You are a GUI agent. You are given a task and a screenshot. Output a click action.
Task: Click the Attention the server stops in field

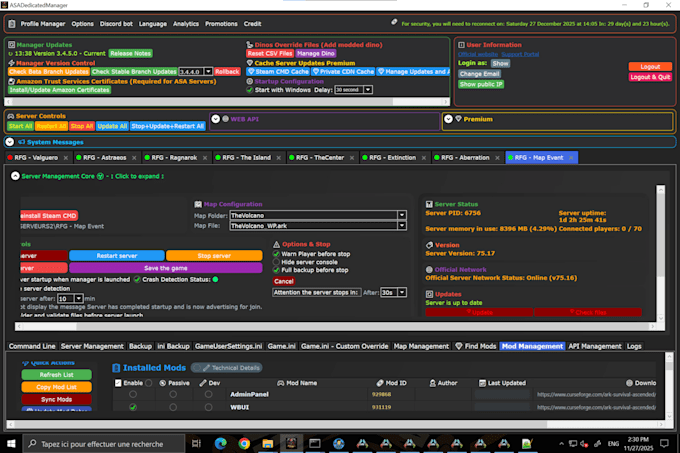click(x=317, y=293)
